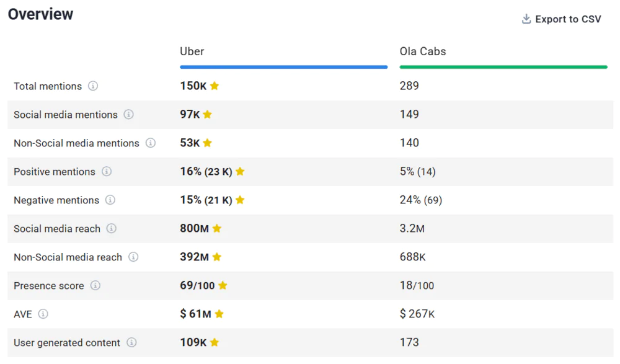Open info icon beside Presence score

point(95,286)
